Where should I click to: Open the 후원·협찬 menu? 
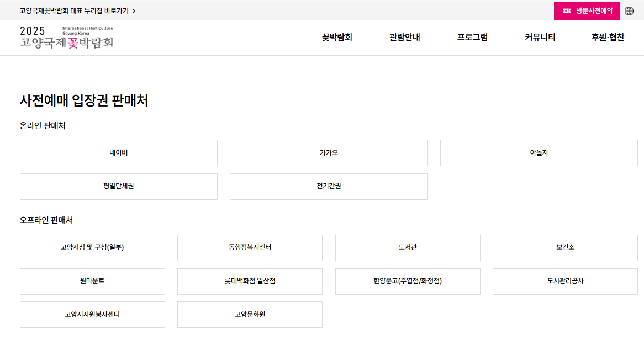606,37
